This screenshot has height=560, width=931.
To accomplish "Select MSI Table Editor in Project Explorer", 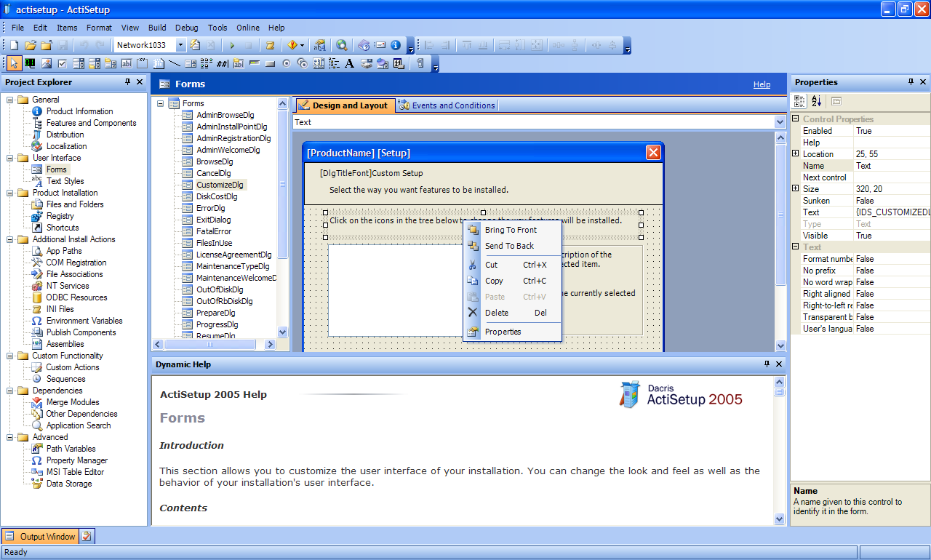I will click(x=75, y=472).
